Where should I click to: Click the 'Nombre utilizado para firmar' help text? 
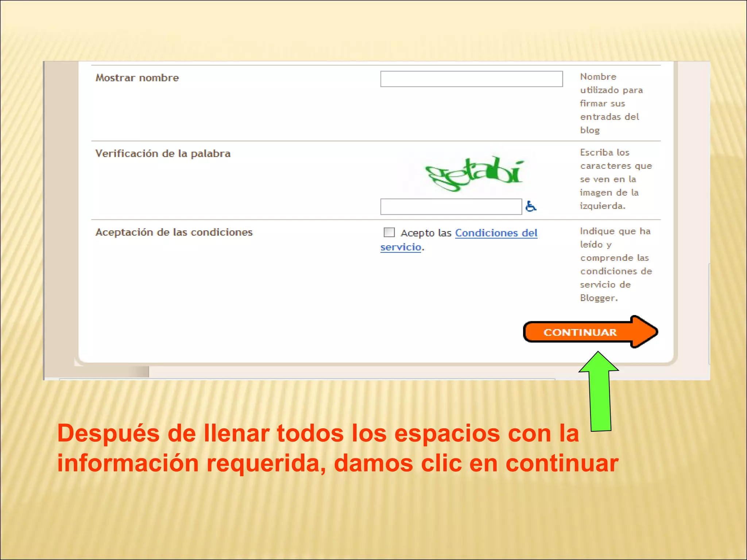click(x=612, y=103)
